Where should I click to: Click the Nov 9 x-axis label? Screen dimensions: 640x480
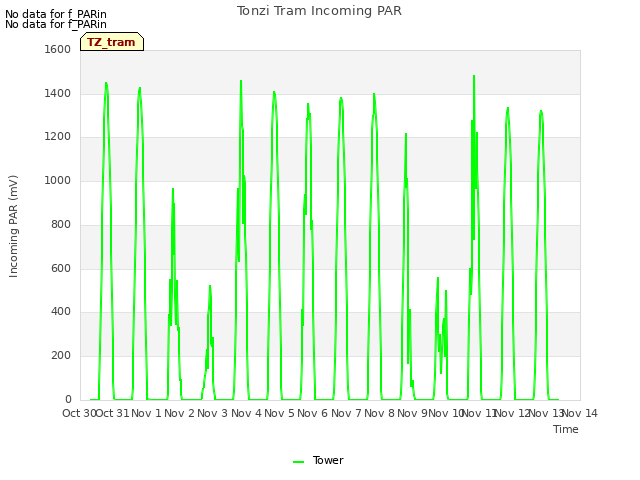tap(412, 413)
